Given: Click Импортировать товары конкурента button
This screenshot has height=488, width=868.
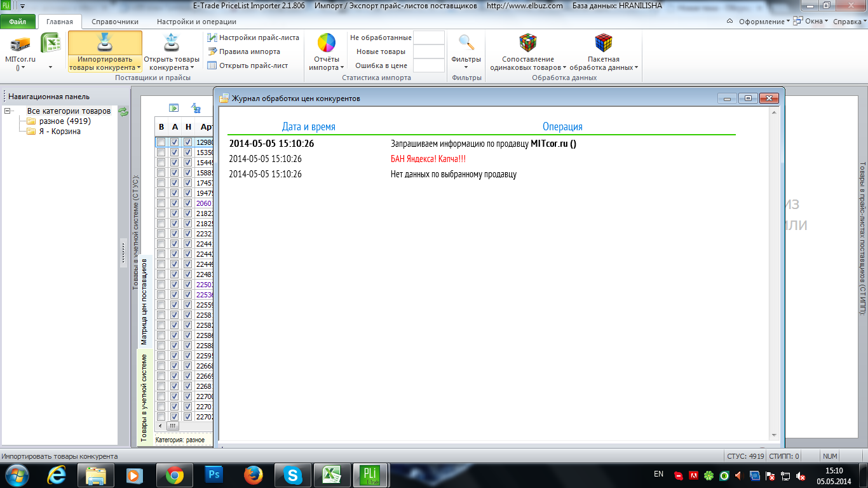Looking at the screenshot, I should [105, 51].
